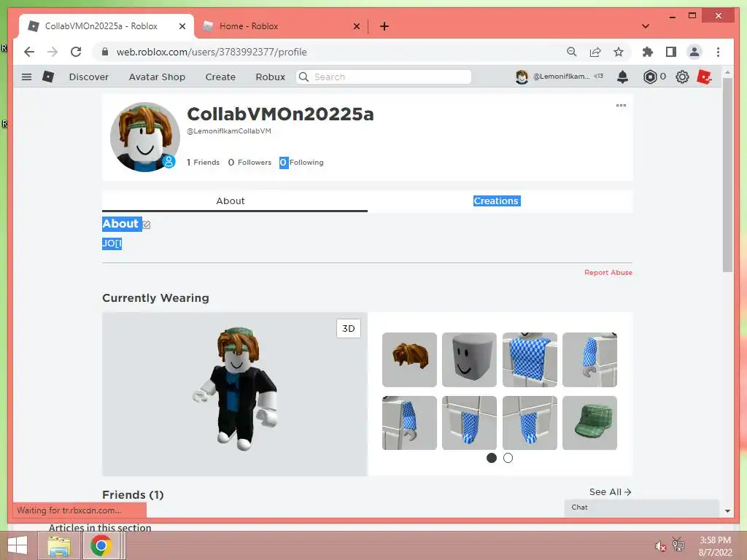Image resolution: width=747 pixels, height=560 pixels.
Task: Click the address bar URL
Action: tap(212, 52)
